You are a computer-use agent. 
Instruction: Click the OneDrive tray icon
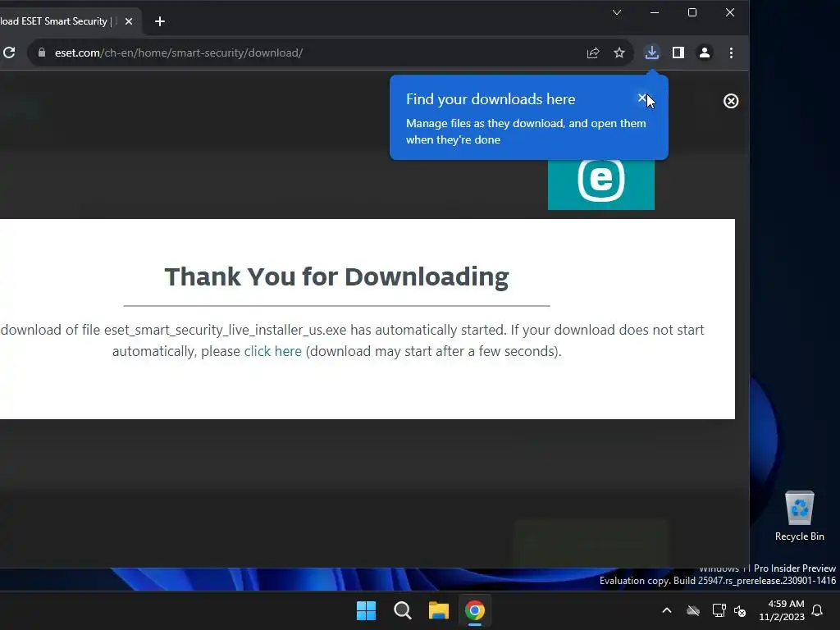point(693,610)
